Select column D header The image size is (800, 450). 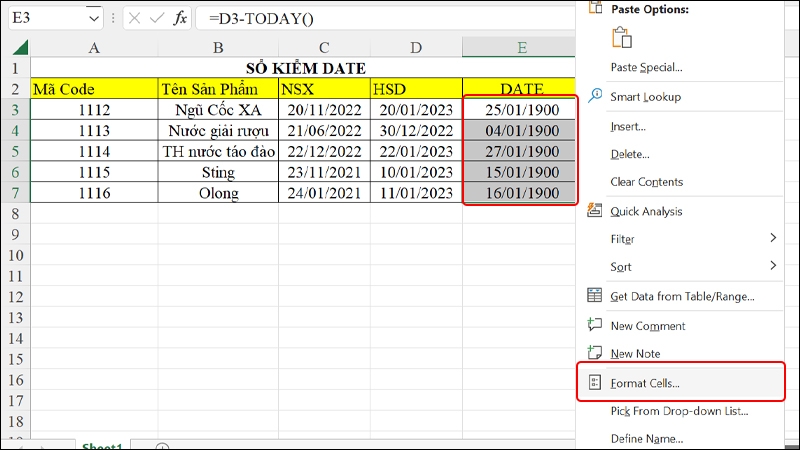(416, 48)
